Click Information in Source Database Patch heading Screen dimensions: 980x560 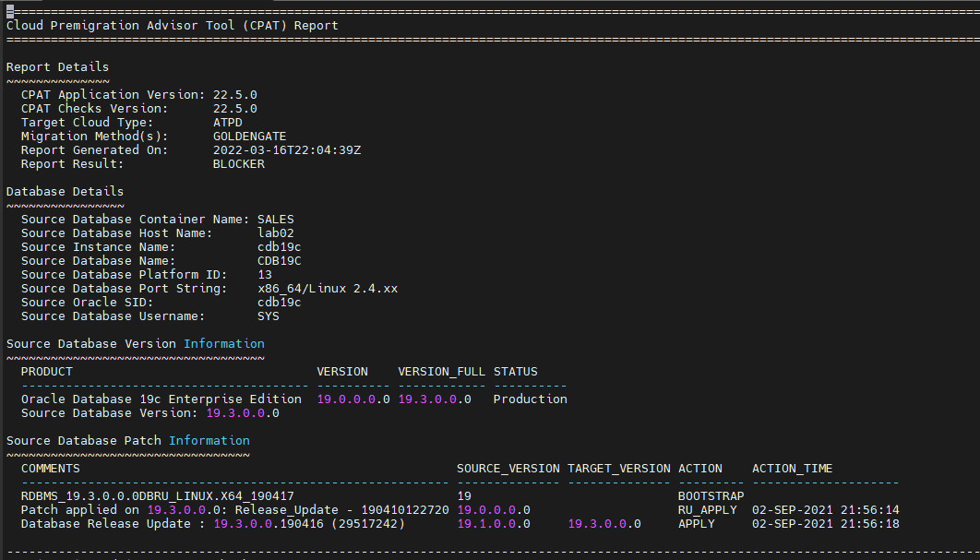coord(209,440)
